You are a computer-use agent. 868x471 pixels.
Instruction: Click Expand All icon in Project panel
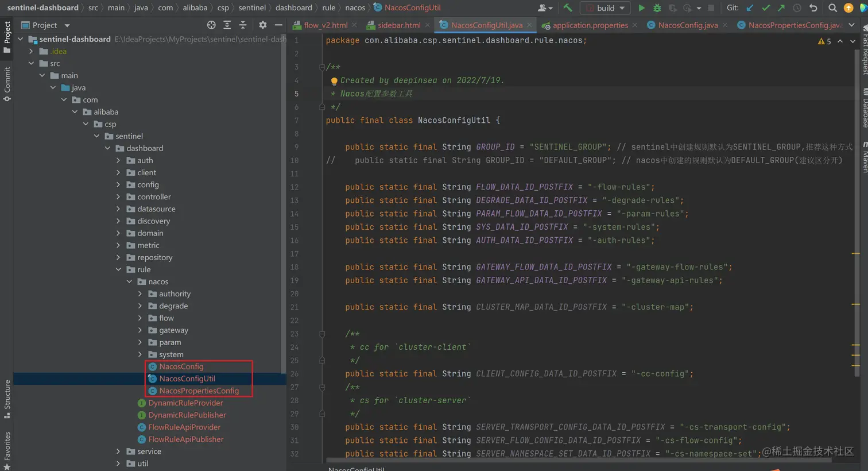(227, 25)
